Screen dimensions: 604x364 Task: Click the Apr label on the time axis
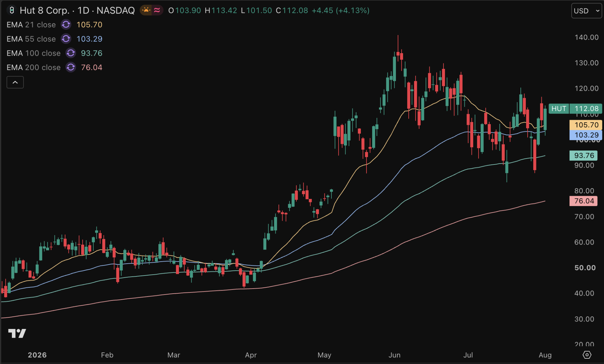[x=251, y=355]
